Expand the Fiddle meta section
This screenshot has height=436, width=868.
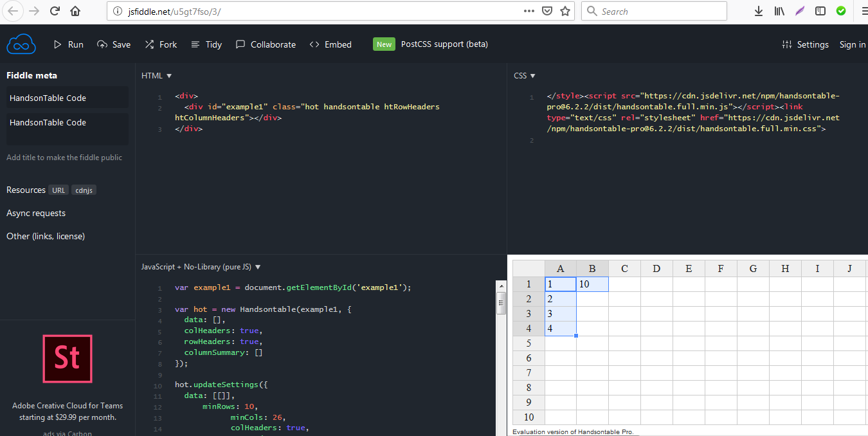(x=32, y=75)
